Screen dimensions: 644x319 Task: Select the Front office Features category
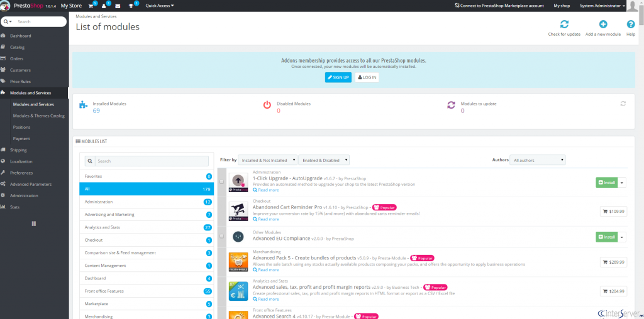147,291
